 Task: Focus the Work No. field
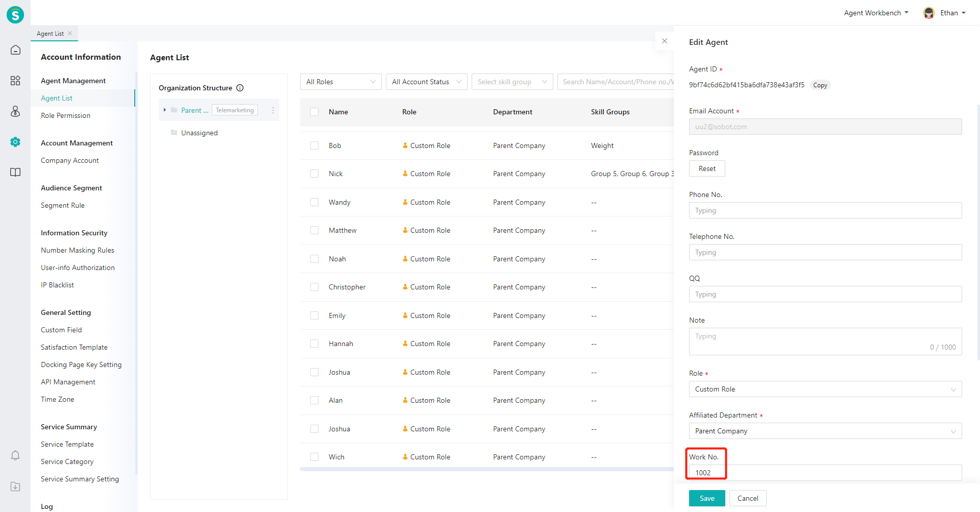point(825,473)
